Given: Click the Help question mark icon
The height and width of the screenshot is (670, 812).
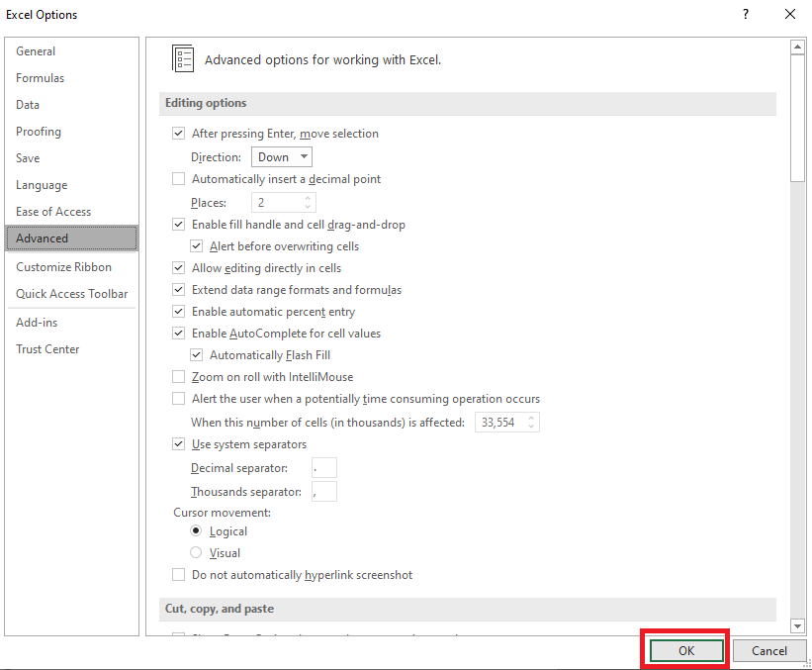Looking at the screenshot, I should pyautogui.click(x=745, y=14).
